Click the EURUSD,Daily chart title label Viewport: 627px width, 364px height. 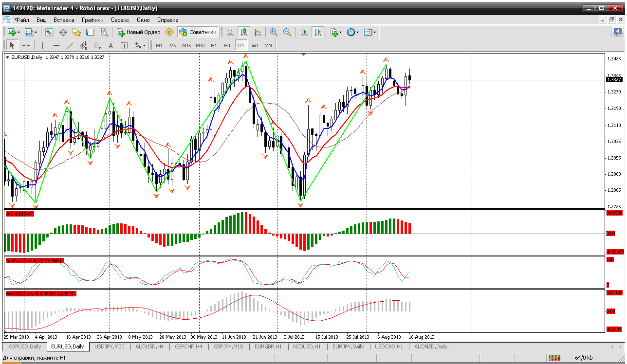tap(26, 57)
